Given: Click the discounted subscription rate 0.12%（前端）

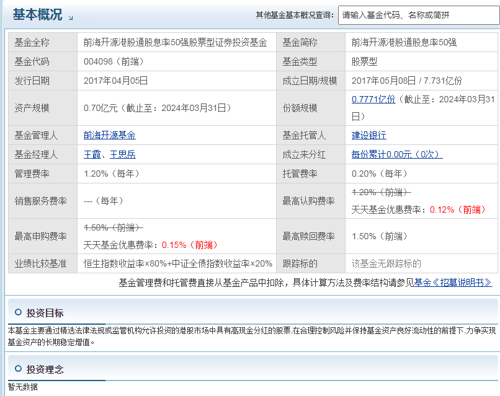Looking at the screenshot, I should 458,210.
